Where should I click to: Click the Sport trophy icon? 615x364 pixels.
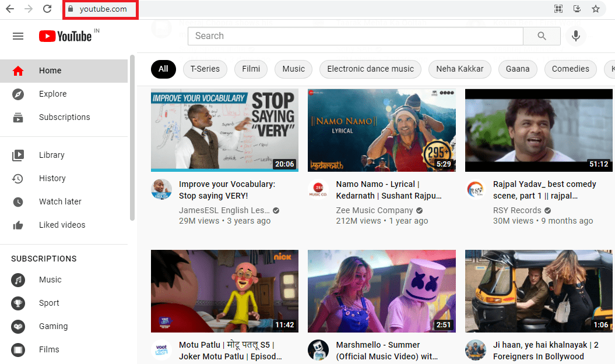pos(18,303)
